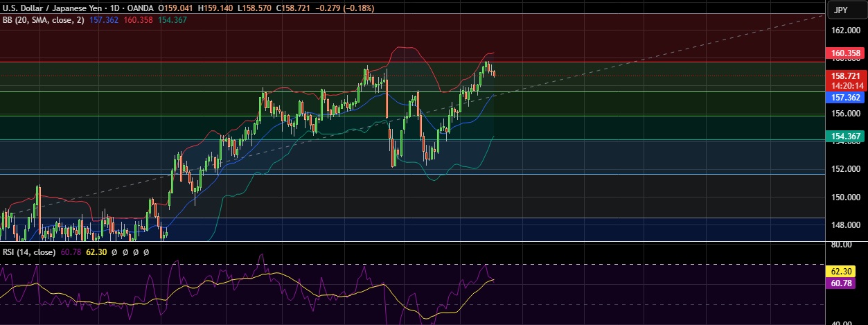The image size is (868, 325).
Task: Click the 162.000 price scale tick
Action: pyautogui.click(x=846, y=30)
